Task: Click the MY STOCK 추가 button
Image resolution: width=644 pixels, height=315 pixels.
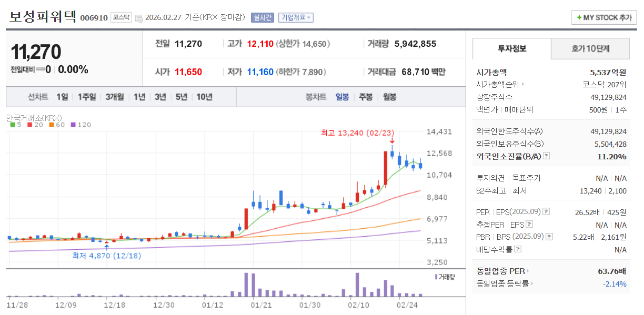Action: pyautogui.click(x=604, y=17)
